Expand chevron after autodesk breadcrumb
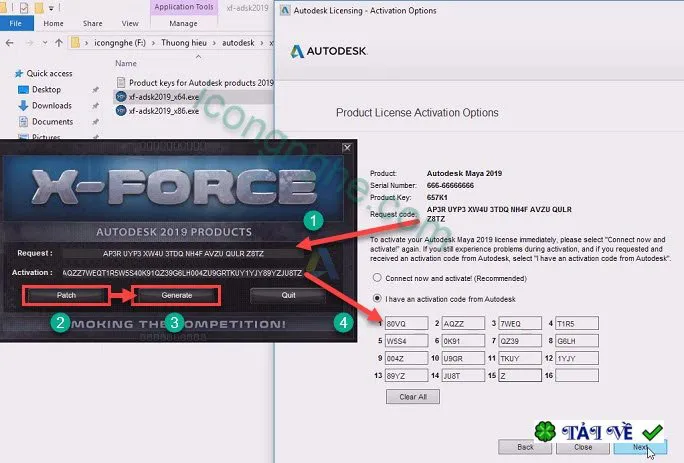684x463 pixels. coord(262,43)
